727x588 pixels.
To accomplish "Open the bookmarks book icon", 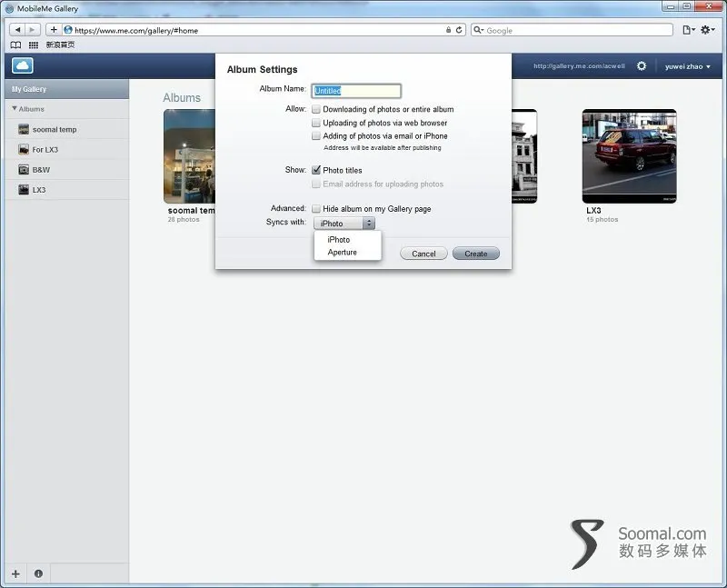I will 15,45.
